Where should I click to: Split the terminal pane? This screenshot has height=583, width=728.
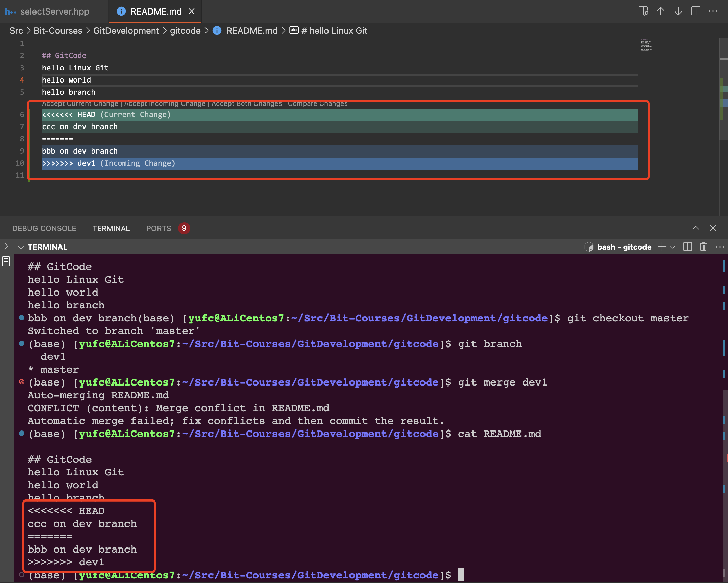click(687, 247)
